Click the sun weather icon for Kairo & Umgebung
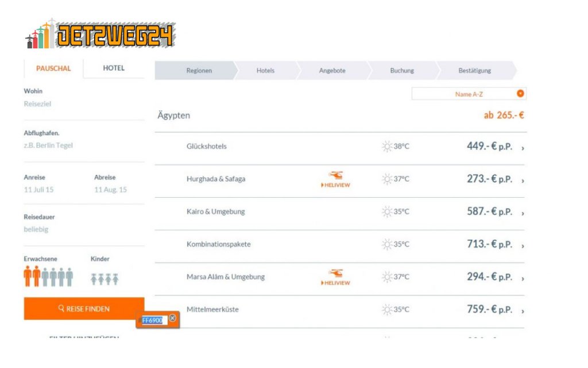The width and height of the screenshot is (588, 368). click(387, 212)
